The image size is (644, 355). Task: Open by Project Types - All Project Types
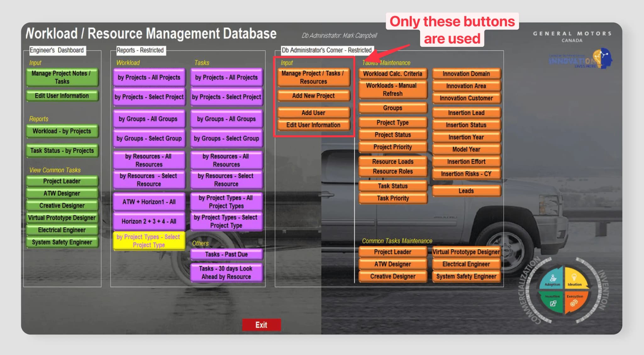pos(226,202)
